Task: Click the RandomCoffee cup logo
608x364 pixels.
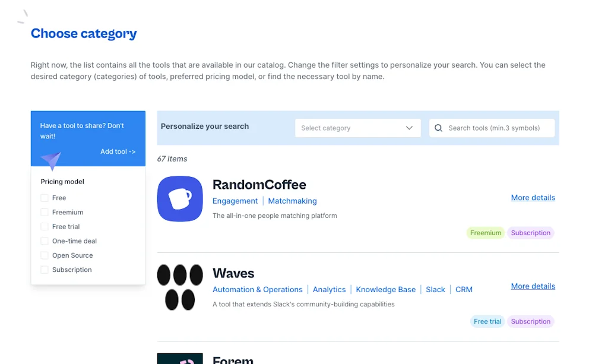Action: 180,199
